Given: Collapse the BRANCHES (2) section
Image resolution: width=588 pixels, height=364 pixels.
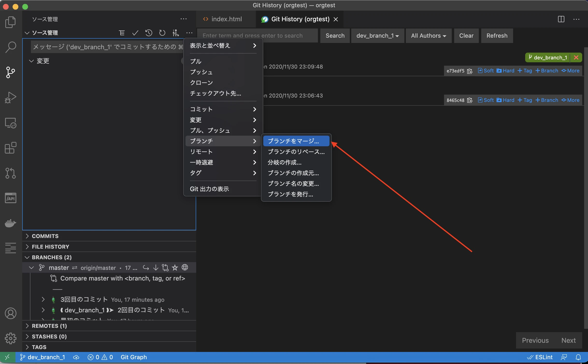Looking at the screenshot, I should pos(109,257).
